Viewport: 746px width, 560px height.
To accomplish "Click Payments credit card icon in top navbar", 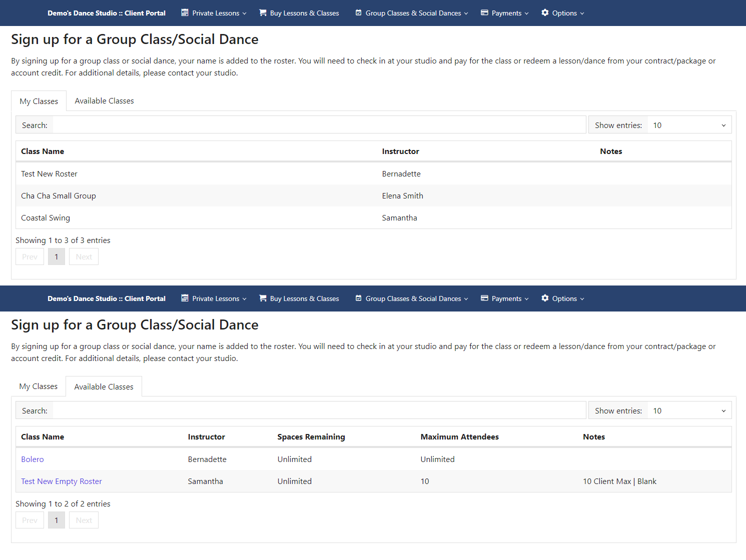I will (484, 12).
